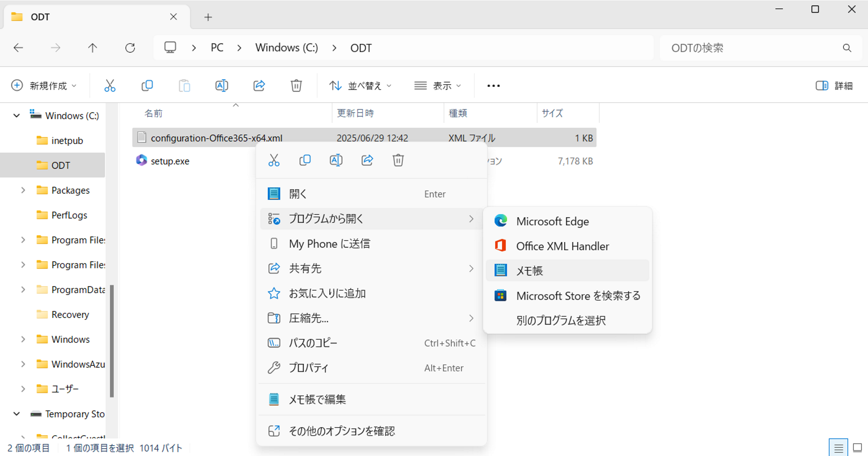Image resolution: width=868 pixels, height=456 pixels.
Task: Go up one folder level
Action: tap(92, 48)
